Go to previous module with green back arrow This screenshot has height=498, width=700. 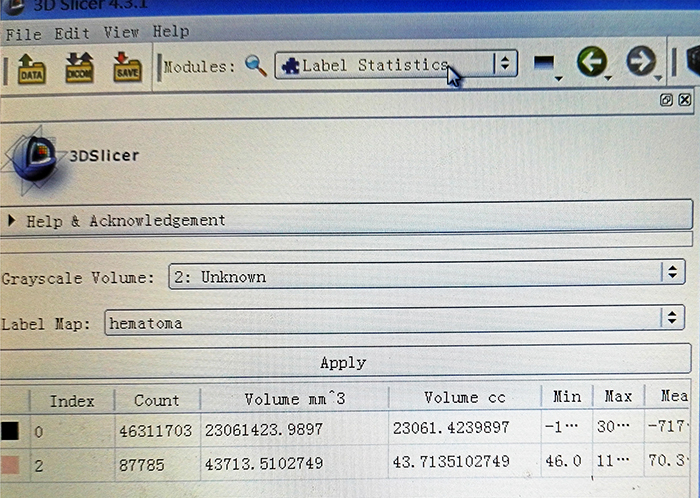(591, 61)
